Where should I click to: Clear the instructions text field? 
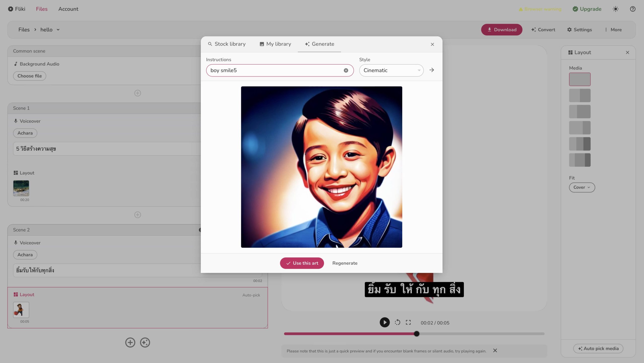[346, 70]
